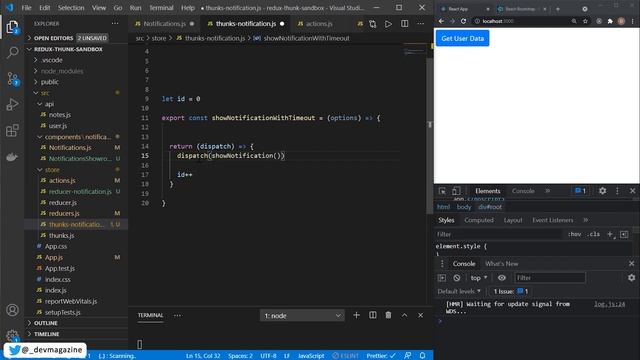Screen dimensions: 640x360
Task: Open the Explorer view in activity bar
Action: click(x=12, y=27)
